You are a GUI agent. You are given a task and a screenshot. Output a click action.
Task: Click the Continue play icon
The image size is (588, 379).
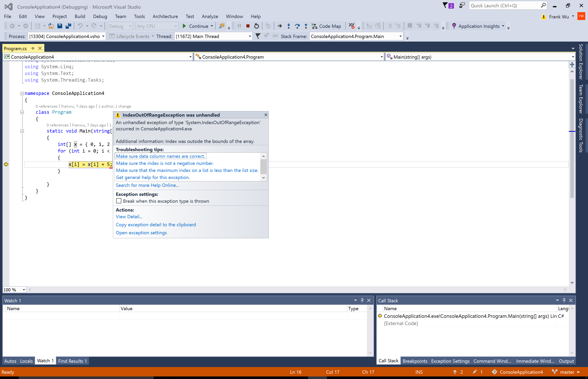[184, 26]
